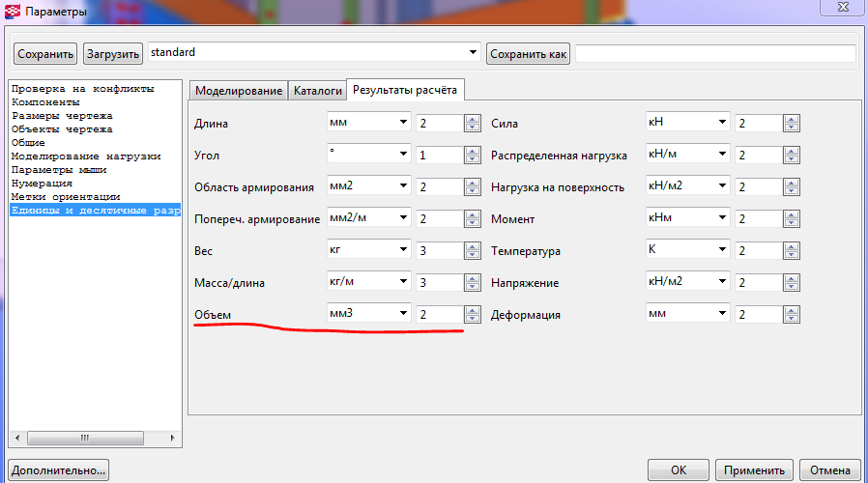Switch to Результаты расчёта tab
868x483 pixels.
pyautogui.click(x=405, y=90)
